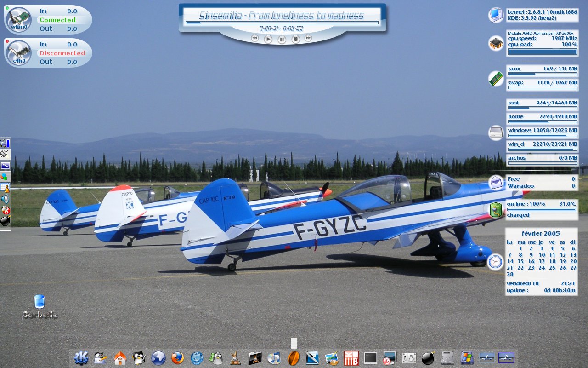Viewport: 588px width, 368px height.
Task: Click the windows partition usage row
Action: tap(542, 132)
